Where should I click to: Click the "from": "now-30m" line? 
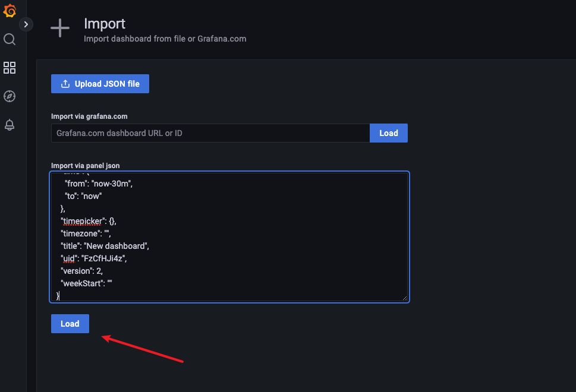click(99, 184)
